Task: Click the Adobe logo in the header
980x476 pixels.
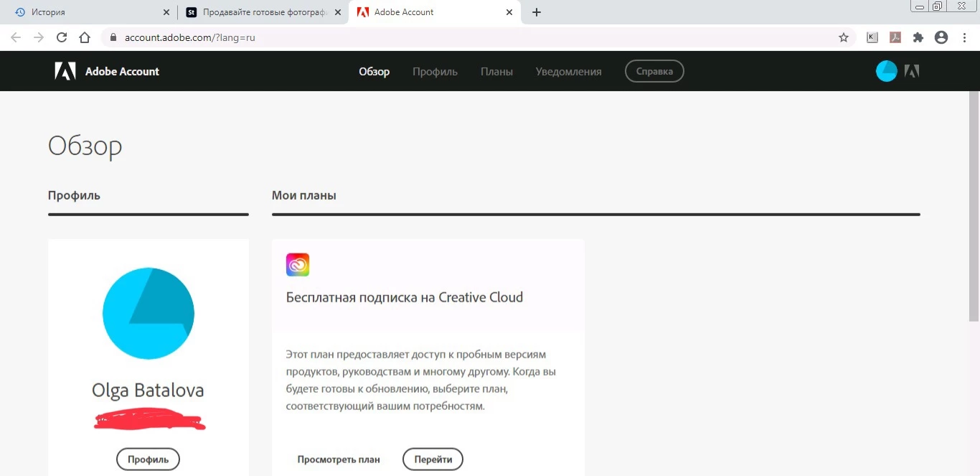Action: tap(65, 71)
